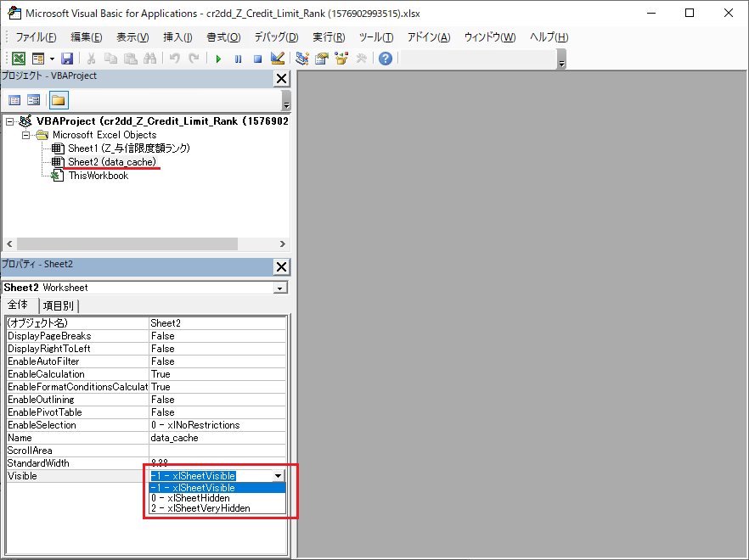Click the VBA application title bar icon
This screenshot has width=749, height=560.
(14, 13)
